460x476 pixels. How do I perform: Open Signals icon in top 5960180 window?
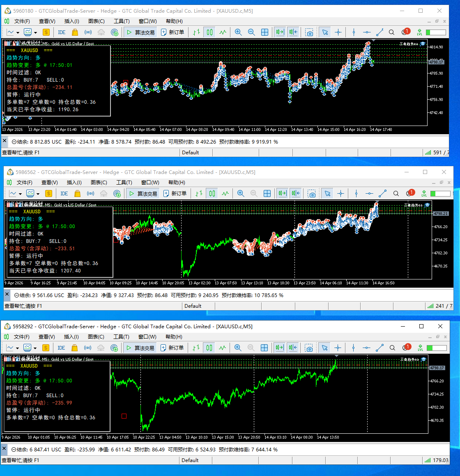(88, 32)
